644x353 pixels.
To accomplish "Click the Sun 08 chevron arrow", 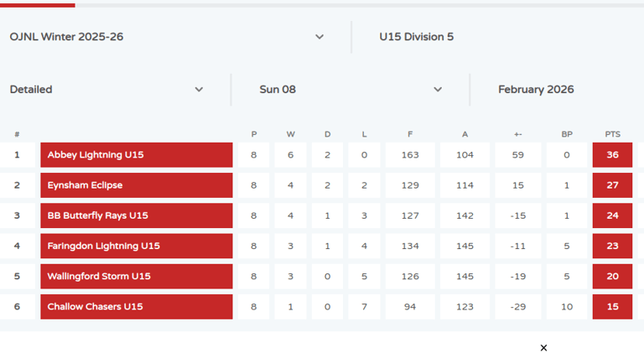I will coord(438,90).
